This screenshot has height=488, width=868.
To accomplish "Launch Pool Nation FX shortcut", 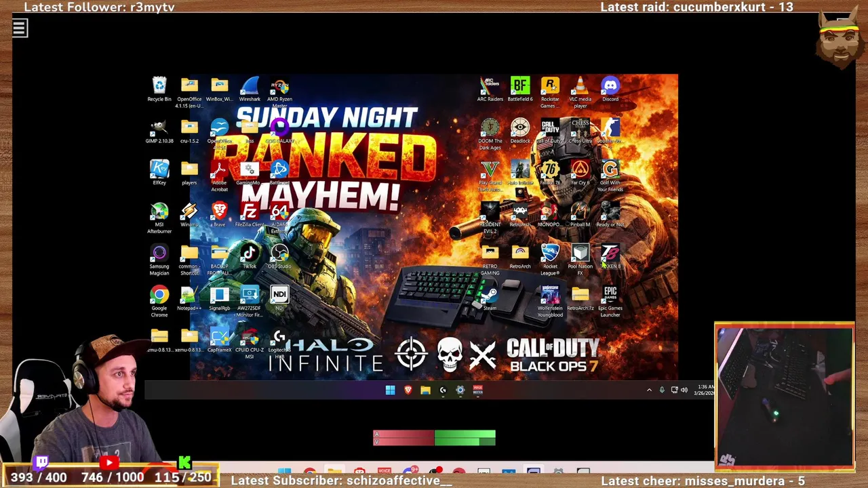I will point(580,260).
